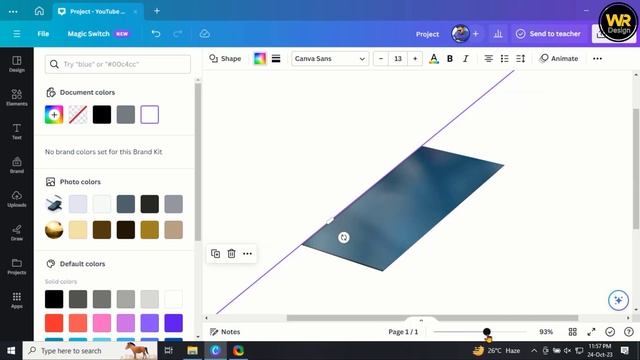Open the grid view pages icon
The image size is (640, 360).
pos(573,332)
